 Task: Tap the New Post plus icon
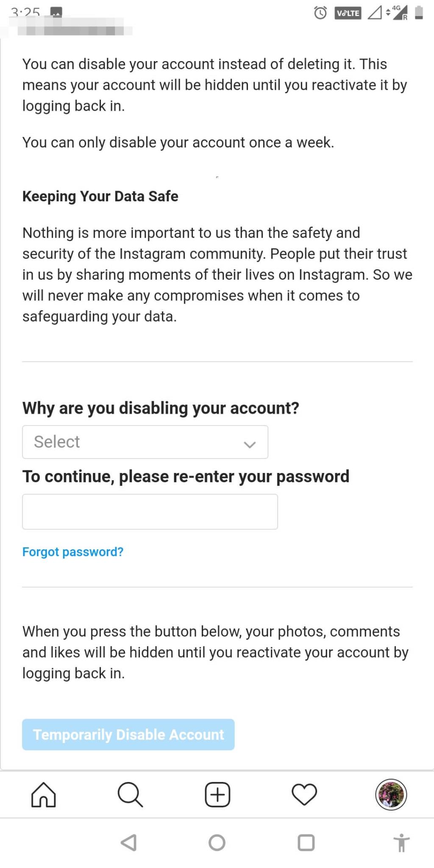point(217,794)
